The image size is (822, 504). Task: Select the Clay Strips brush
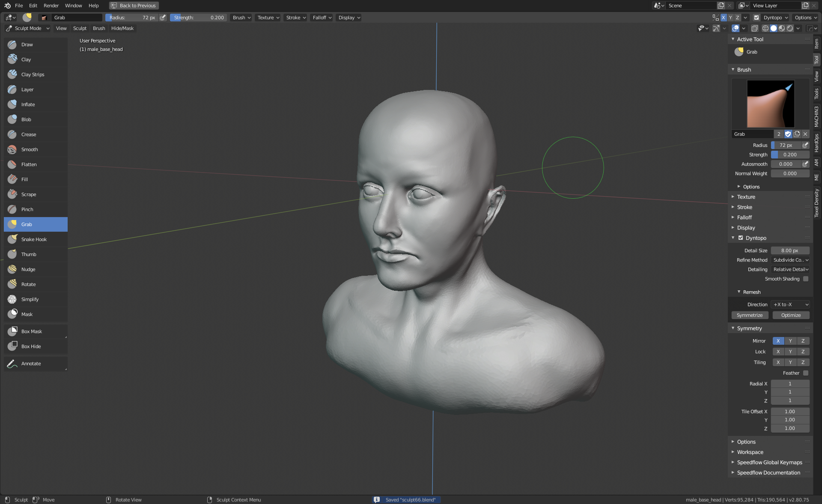click(33, 75)
